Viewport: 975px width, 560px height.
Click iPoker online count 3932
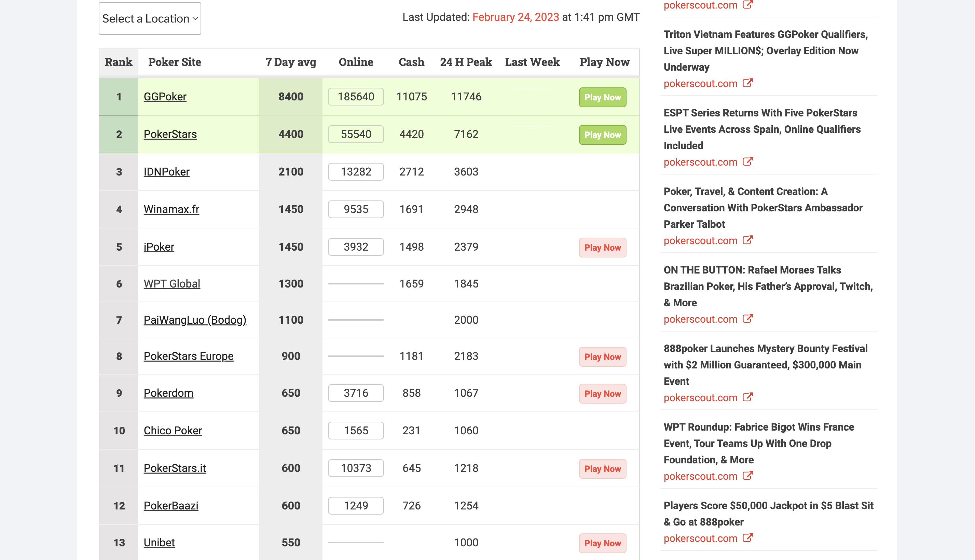(356, 247)
